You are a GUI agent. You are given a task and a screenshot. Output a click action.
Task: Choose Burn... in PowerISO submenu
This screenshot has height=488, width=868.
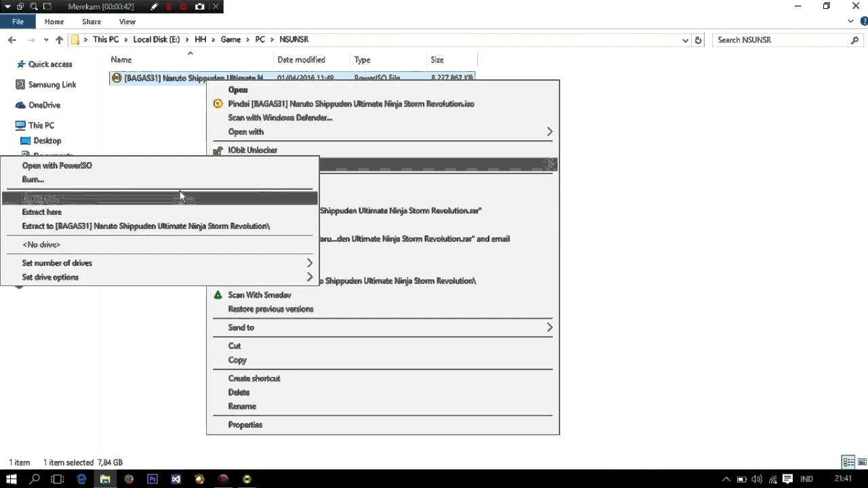(159, 180)
